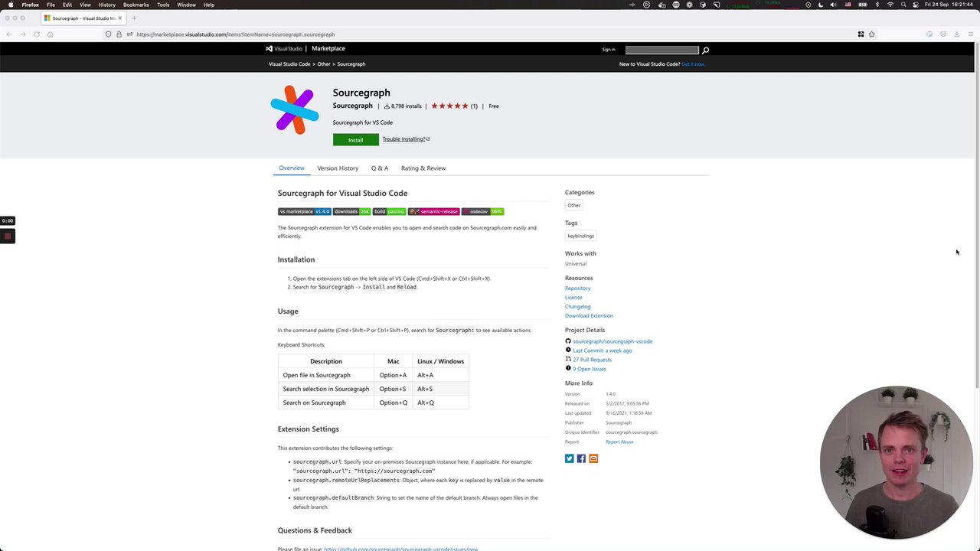Screen dimensions: 980x551
Task: Open Spotlight search in the menu bar
Action: click(903, 5)
